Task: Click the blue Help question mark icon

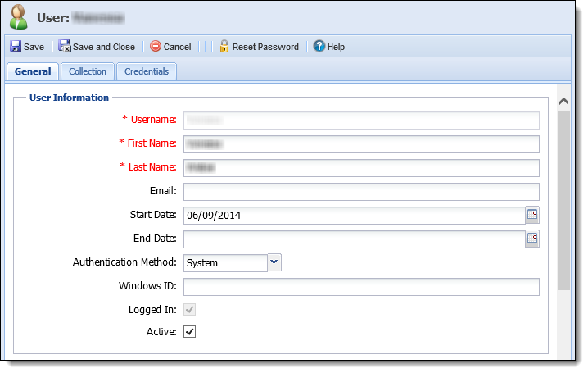Action: pos(319,46)
